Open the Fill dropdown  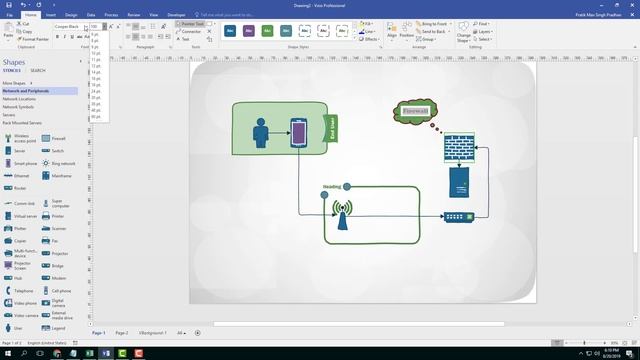(x=366, y=24)
